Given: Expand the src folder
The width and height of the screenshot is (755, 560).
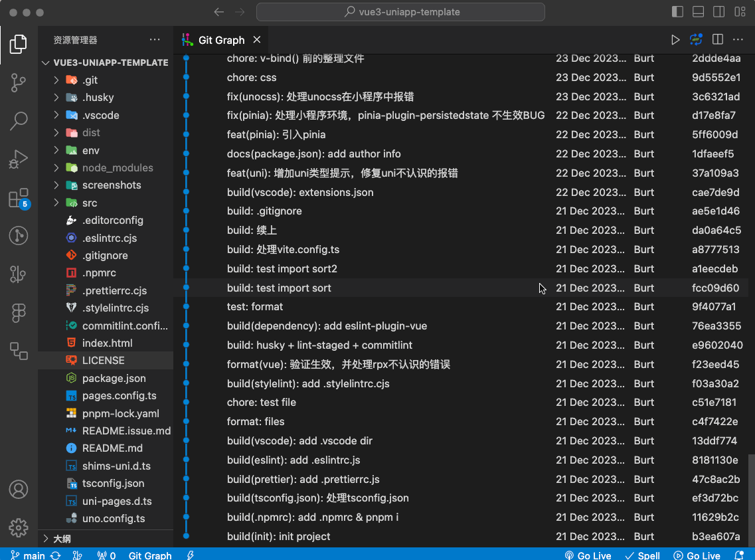Looking at the screenshot, I should tap(90, 203).
